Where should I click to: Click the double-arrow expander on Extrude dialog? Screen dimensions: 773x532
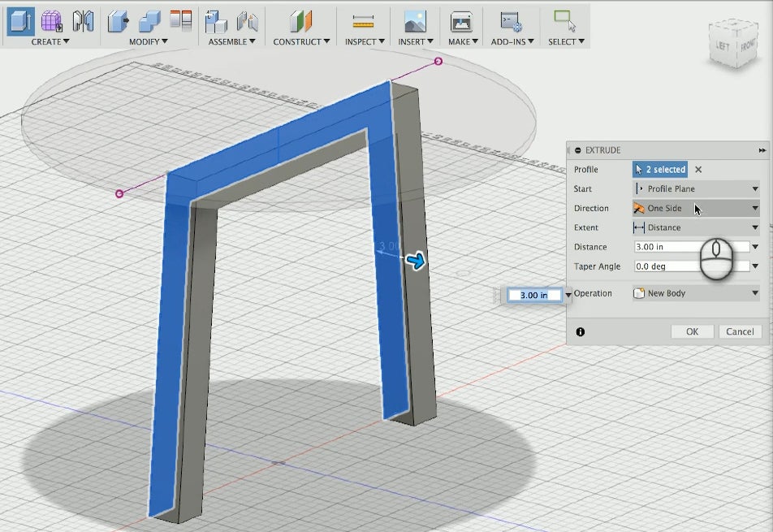tap(762, 150)
